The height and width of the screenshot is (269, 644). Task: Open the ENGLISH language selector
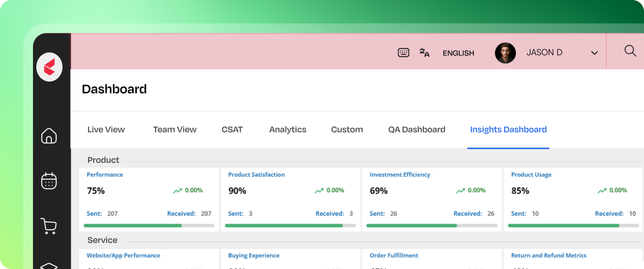[x=458, y=53]
